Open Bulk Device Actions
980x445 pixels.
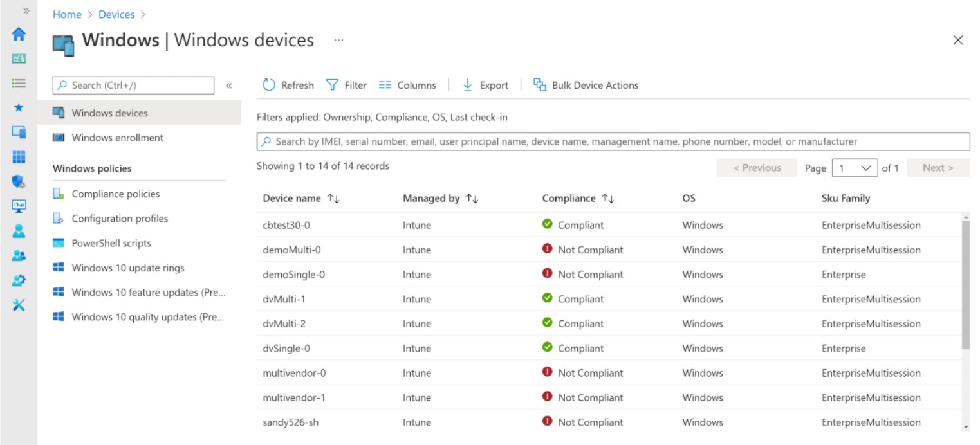[586, 85]
